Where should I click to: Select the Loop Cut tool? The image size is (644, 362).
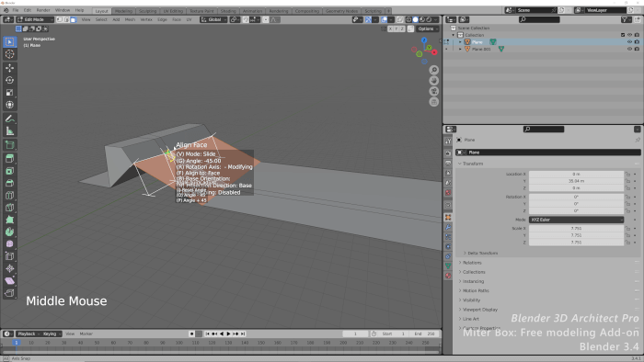coord(10,196)
